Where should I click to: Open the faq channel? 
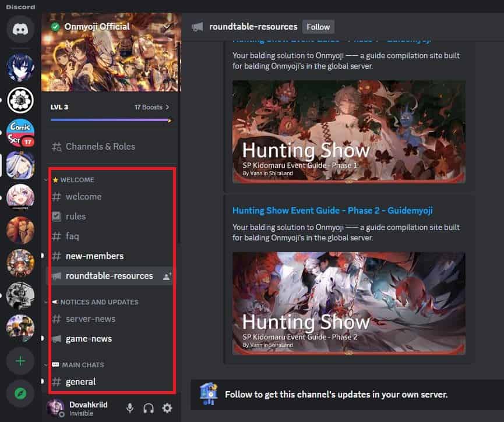click(111, 236)
